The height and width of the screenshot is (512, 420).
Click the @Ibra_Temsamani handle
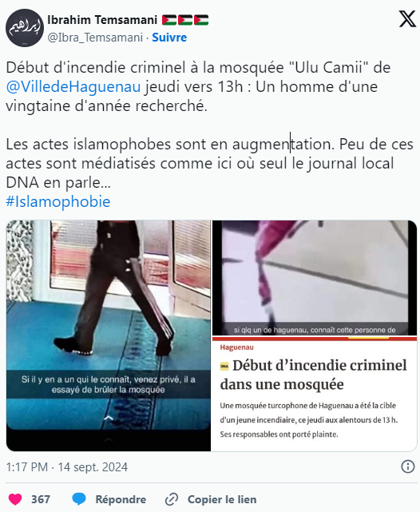click(95, 38)
